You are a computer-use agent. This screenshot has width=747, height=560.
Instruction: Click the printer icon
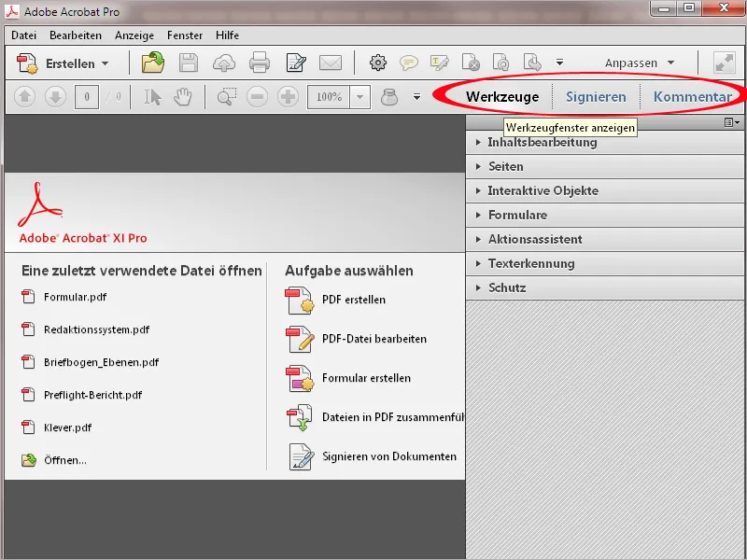(260, 63)
